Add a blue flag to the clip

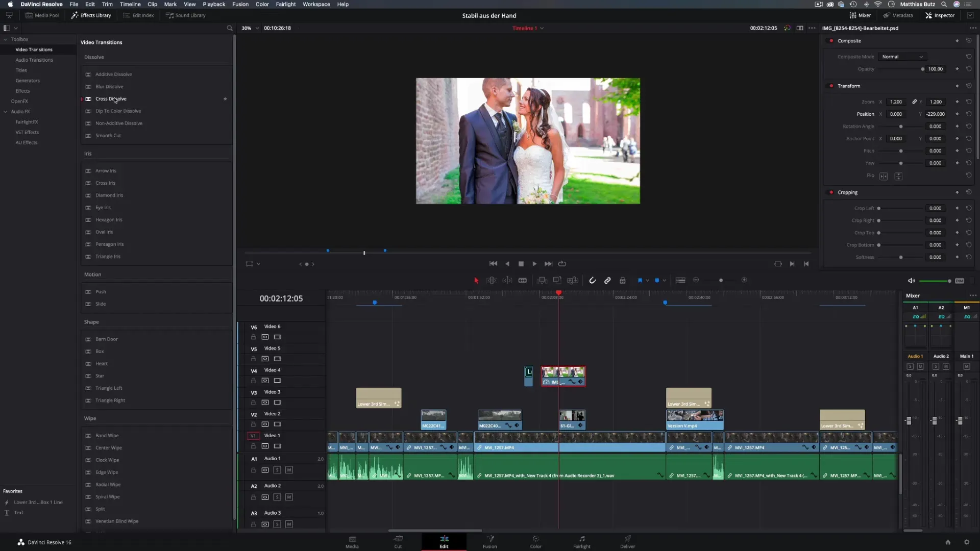pyautogui.click(x=640, y=280)
